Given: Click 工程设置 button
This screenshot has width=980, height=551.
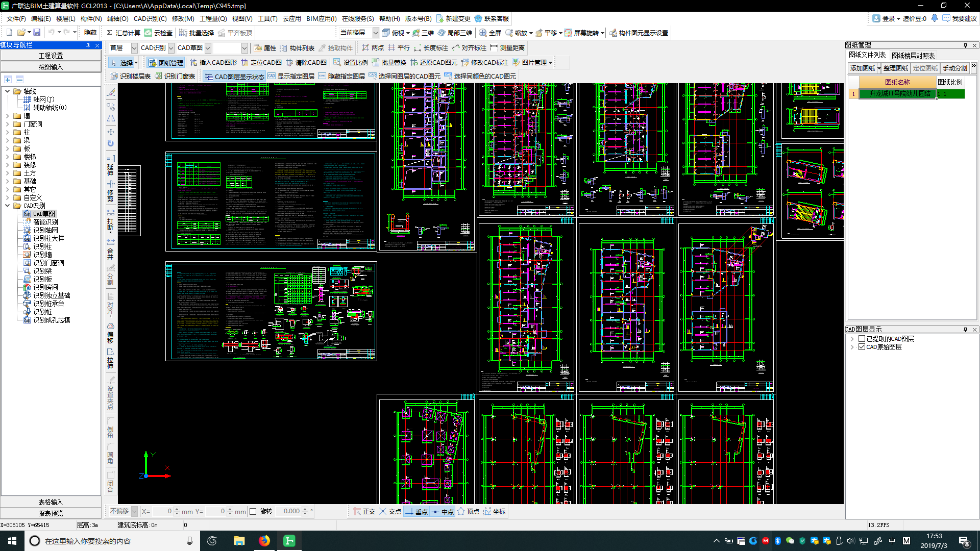Looking at the screenshot, I should [51, 56].
